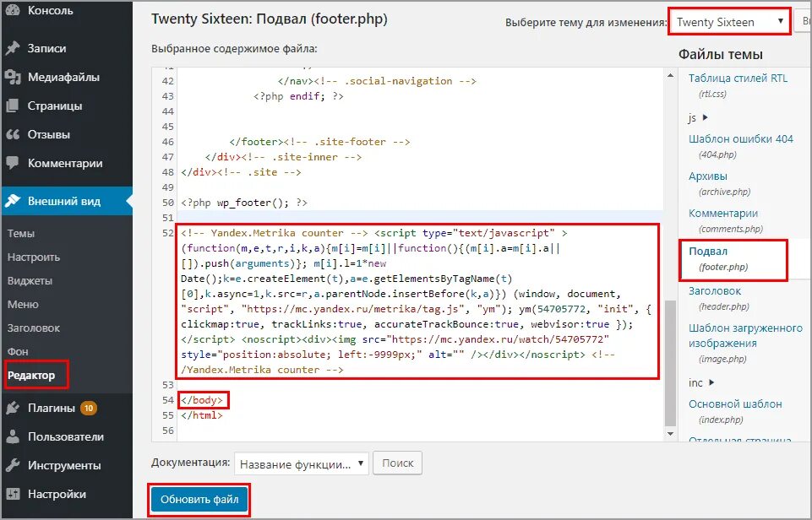Click the </nav> tag on line 42
The width and height of the screenshot is (812, 520).
(x=295, y=81)
